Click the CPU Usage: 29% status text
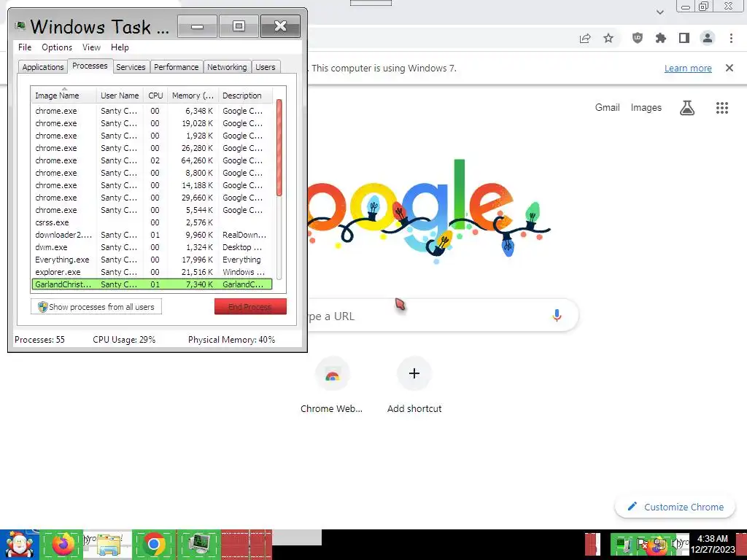 [124, 340]
